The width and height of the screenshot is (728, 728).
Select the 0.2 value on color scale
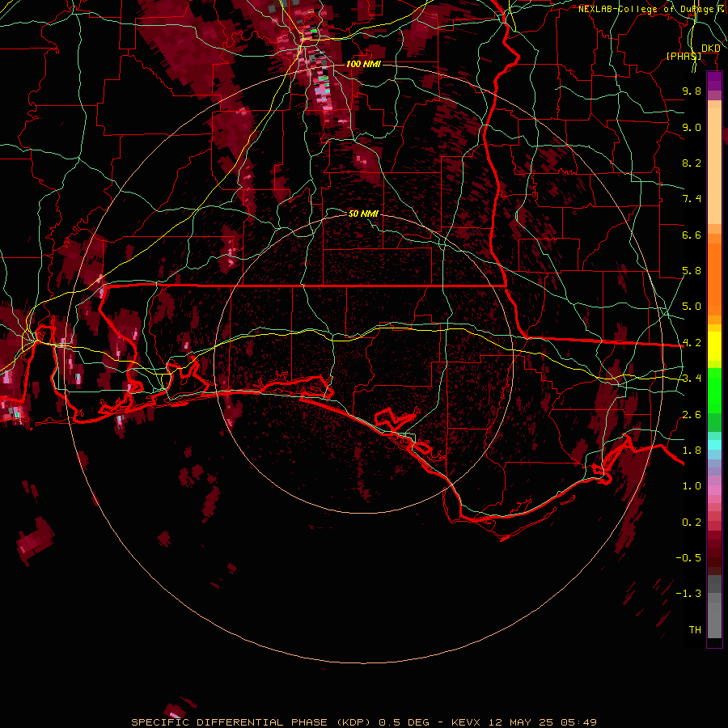[692, 523]
